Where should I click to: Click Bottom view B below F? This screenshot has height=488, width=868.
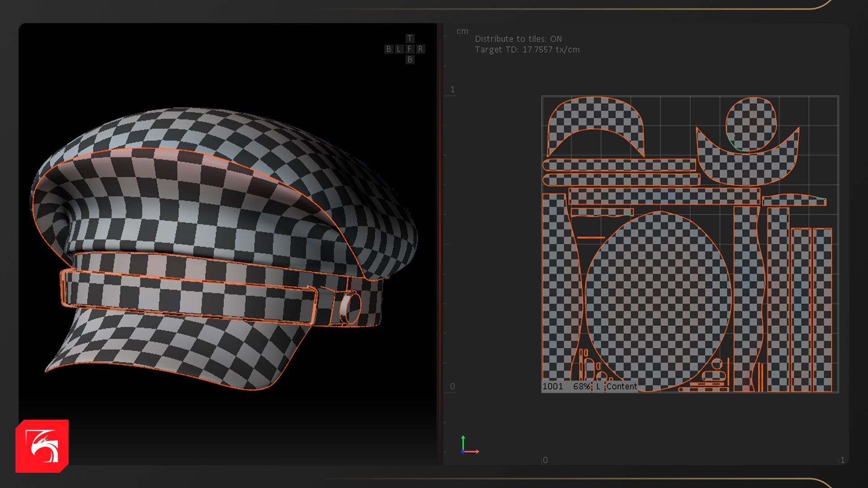(410, 60)
